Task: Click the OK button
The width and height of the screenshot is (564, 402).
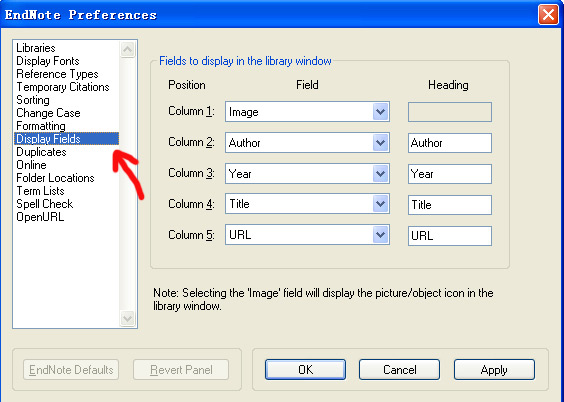Action: (x=305, y=369)
